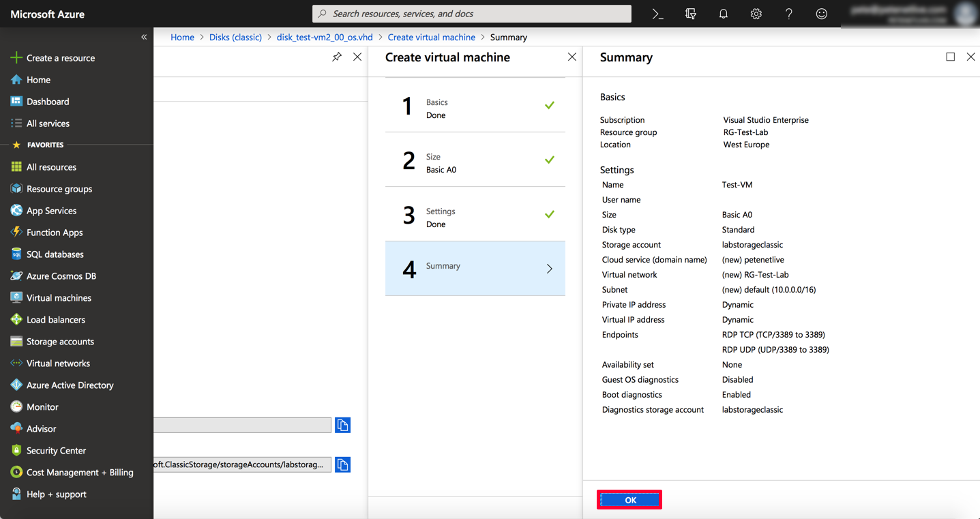This screenshot has height=519, width=980.
Task: Open step 2 Size Basic A0
Action: [x=475, y=160]
